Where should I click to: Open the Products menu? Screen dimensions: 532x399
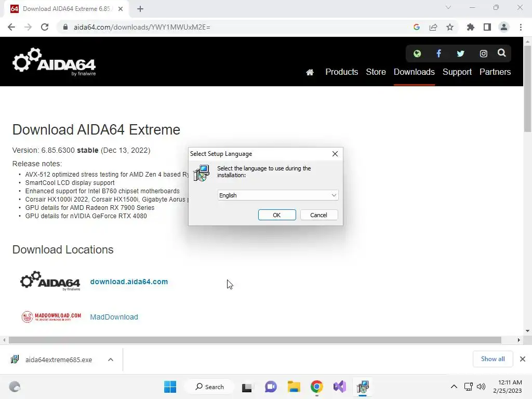click(x=342, y=72)
